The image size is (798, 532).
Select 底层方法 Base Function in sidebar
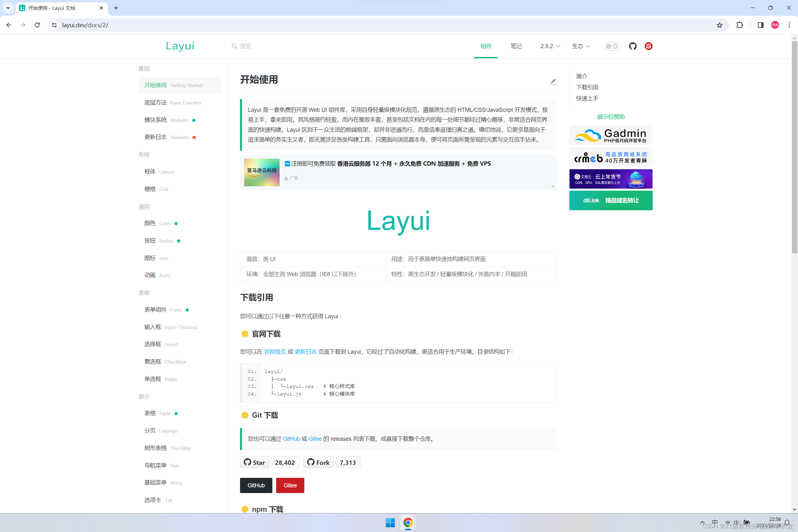(172, 103)
